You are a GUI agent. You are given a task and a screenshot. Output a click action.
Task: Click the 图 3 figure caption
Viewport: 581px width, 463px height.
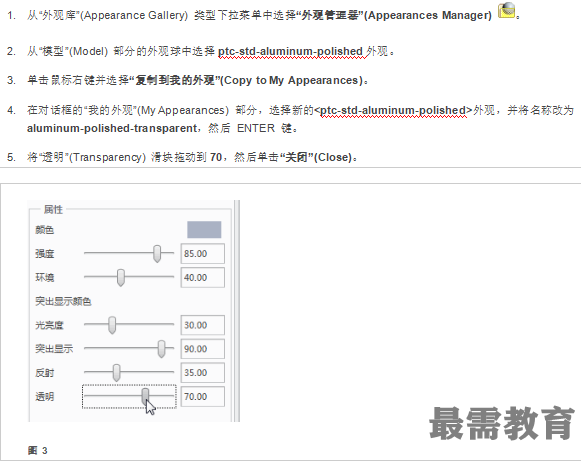[37, 450]
